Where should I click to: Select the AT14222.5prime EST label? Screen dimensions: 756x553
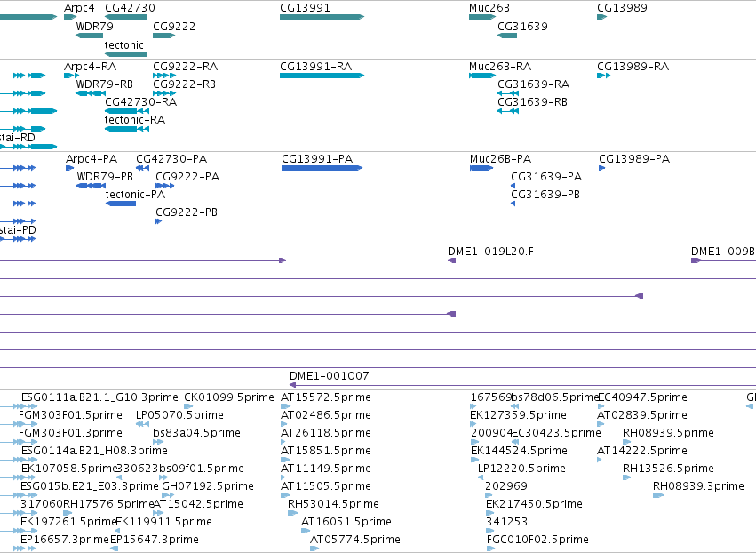pos(642,451)
